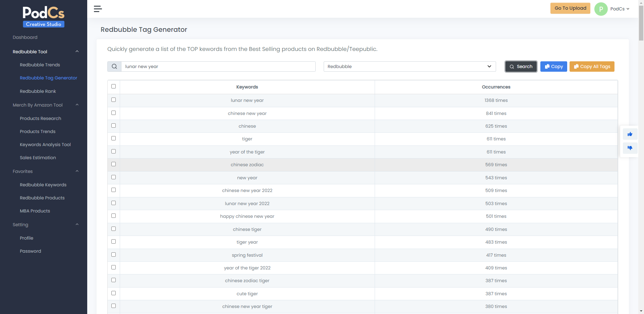Image resolution: width=644 pixels, height=314 pixels.
Task: Open Keywords Analysis Tool
Action: pyautogui.click(x=45, y=144)
